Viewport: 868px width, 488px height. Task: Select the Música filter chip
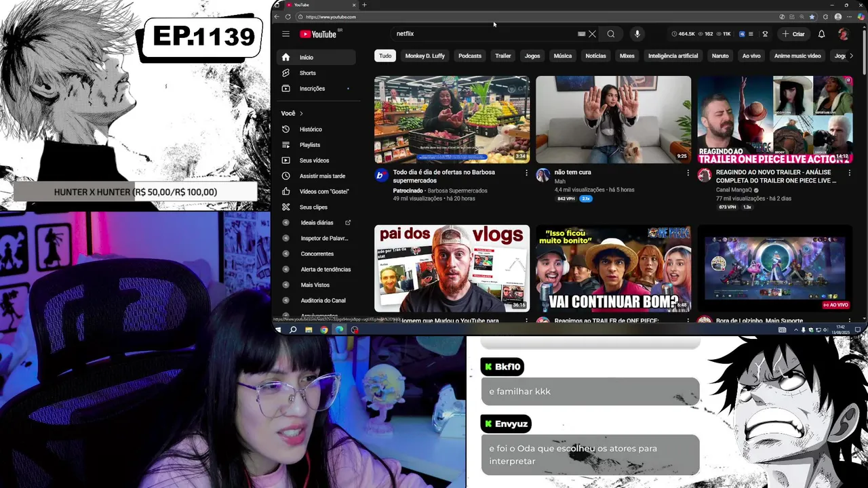point(563,56)
